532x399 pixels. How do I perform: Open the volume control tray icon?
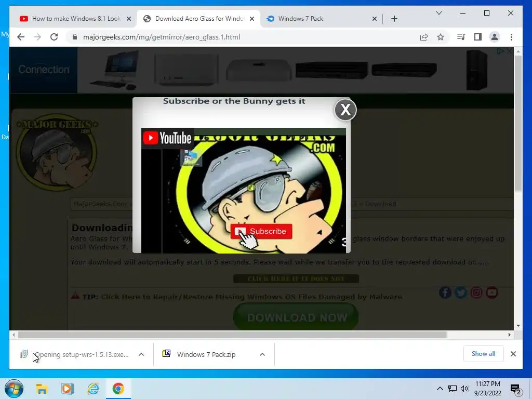point(464,389)
